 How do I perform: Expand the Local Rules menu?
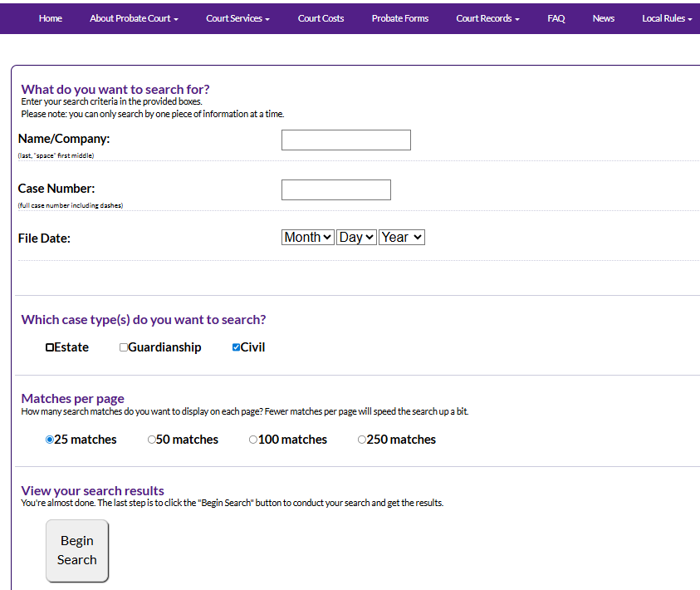(667, 18)
